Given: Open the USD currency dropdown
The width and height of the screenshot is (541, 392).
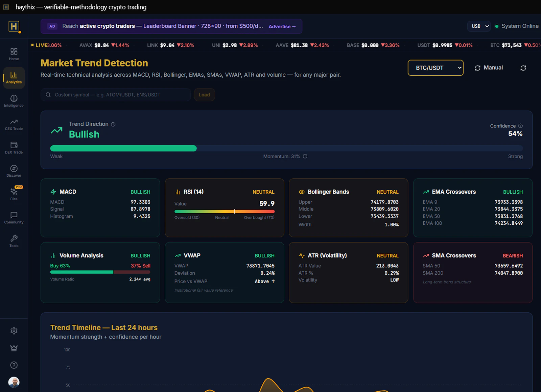Looking at the screenshot, I should click(479, 26).
